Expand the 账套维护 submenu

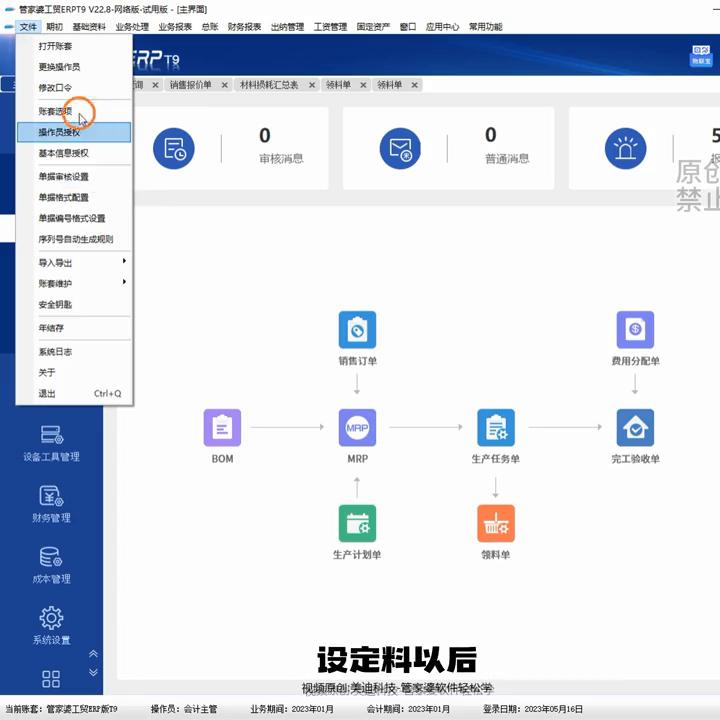point(74,283)
